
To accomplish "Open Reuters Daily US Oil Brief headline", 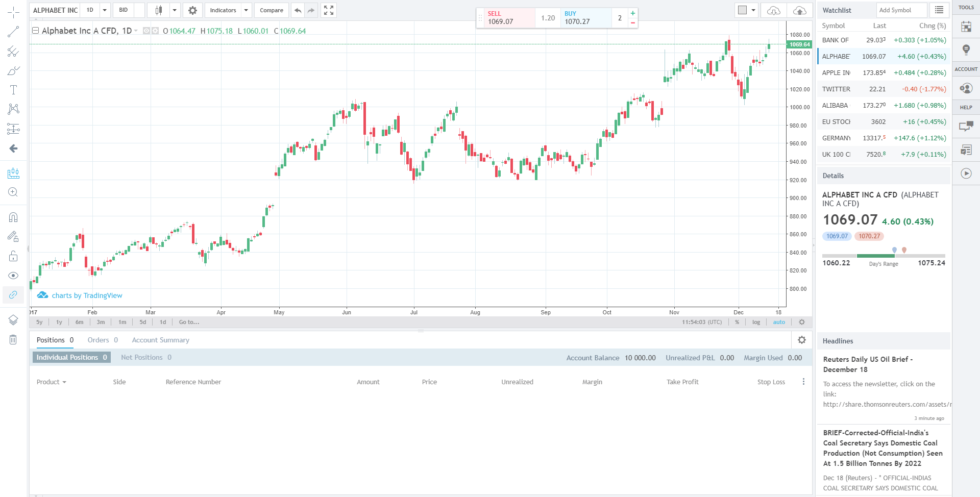I will (868, 364).
